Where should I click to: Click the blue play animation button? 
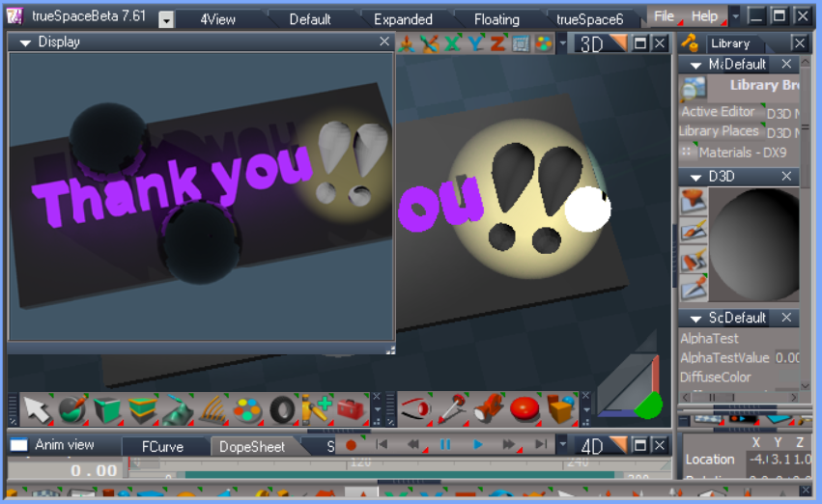477,445
